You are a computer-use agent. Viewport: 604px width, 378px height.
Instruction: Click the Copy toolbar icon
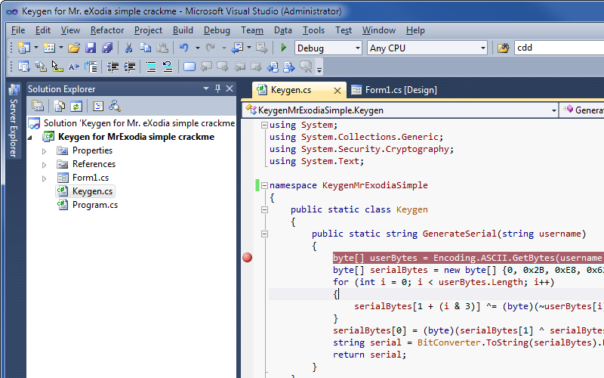145,48
